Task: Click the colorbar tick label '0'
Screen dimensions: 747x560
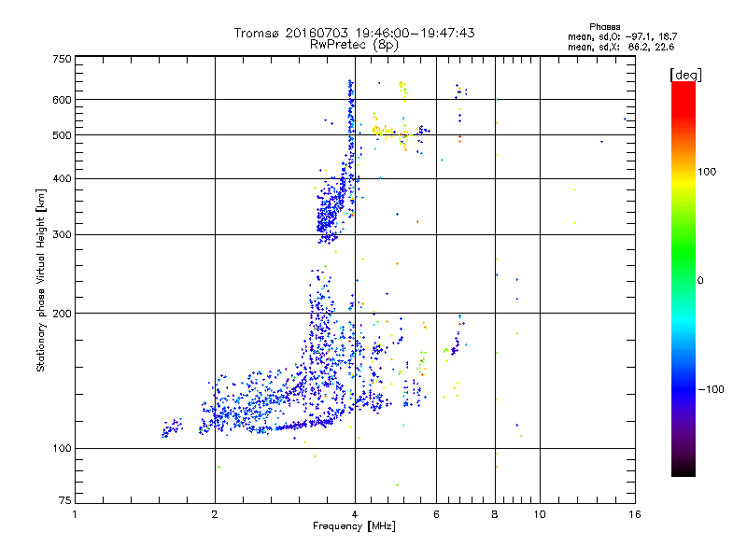Action: (699, 281)
